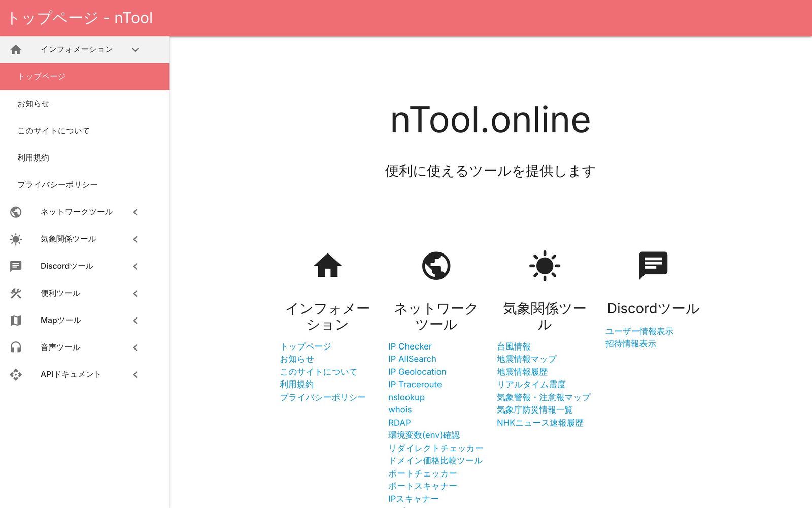Open the IP Checker link
Screen dimensions: 812x508
(410, 346)
